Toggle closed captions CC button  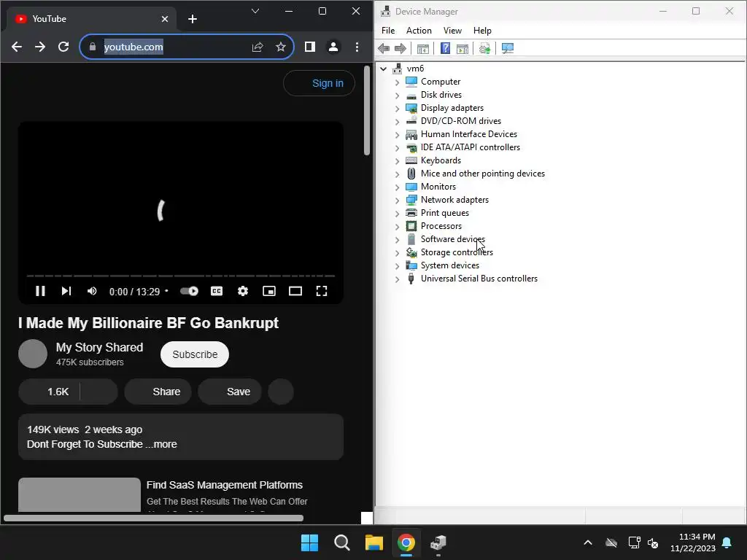click(217, 291)
